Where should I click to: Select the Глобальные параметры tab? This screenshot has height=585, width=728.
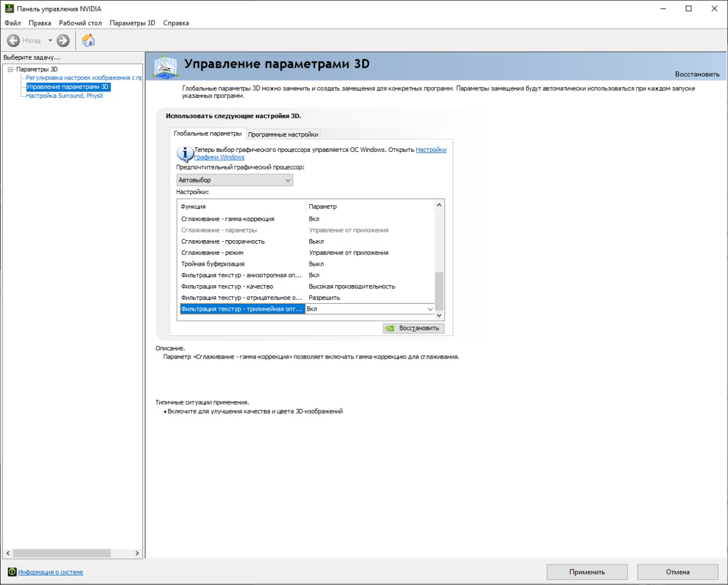pyautogui.click(x=208, y=133)
